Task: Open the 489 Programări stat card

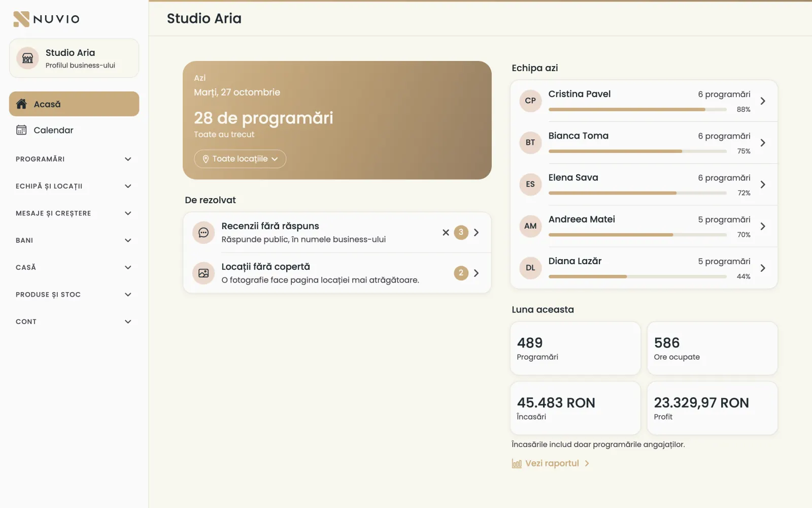Action: pos(576,348)
